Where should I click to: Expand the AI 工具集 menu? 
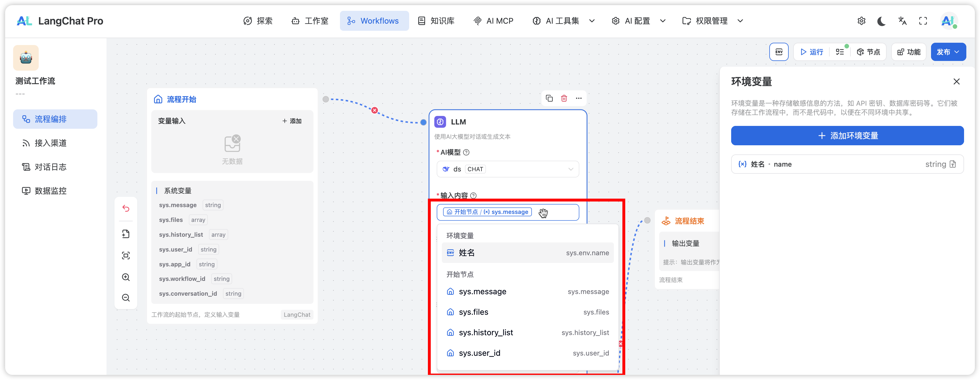pyautogui.click(x=563, y=21)
